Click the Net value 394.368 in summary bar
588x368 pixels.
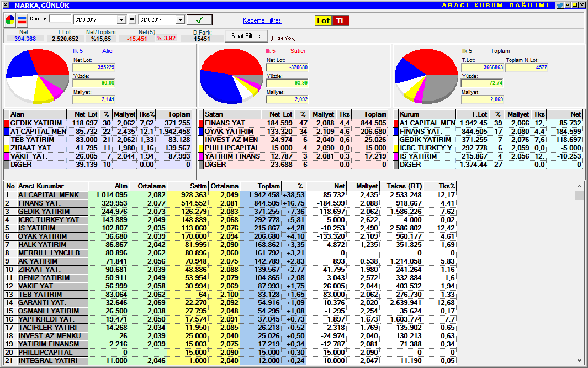click(x=25, y=39)
